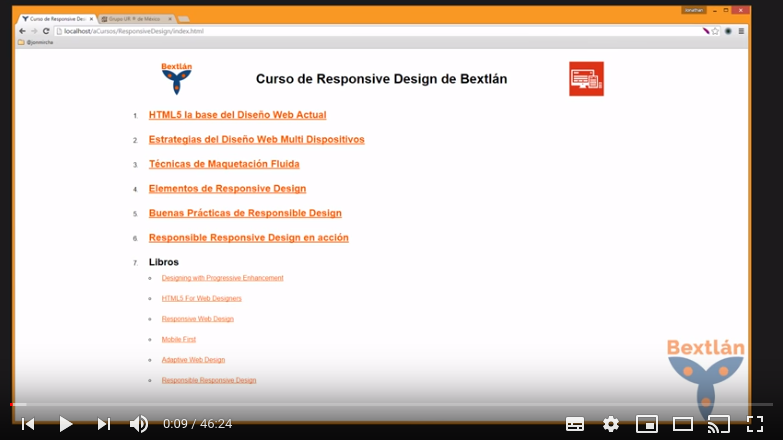Enable miniplayer mode
Viewport: 783px width, 440px height.
point(647,424)
